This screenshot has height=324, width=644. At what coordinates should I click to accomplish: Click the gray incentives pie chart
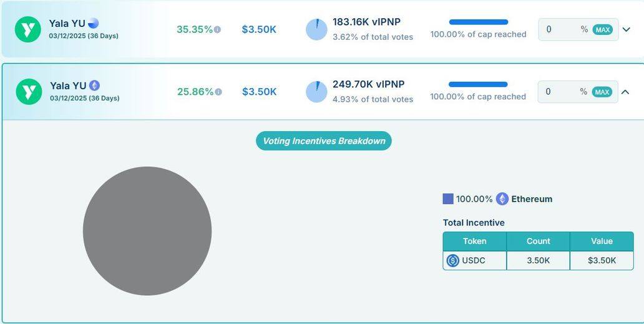tap(147, 231)
